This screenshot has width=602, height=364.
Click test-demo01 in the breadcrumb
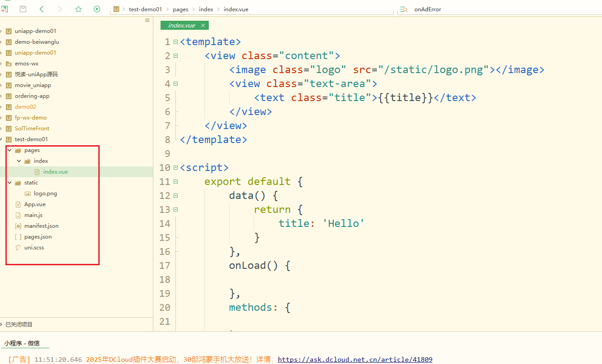[145, 9]
